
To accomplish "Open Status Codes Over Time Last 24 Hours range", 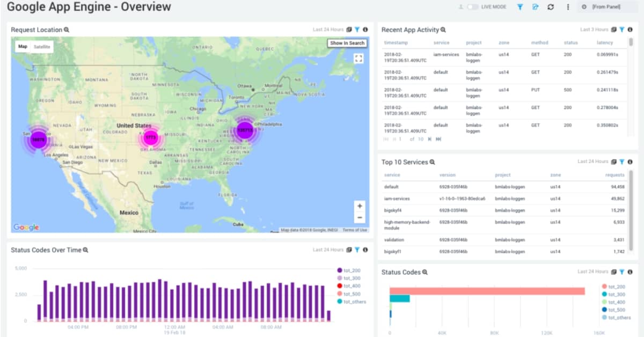I will [x=328, y=250].
